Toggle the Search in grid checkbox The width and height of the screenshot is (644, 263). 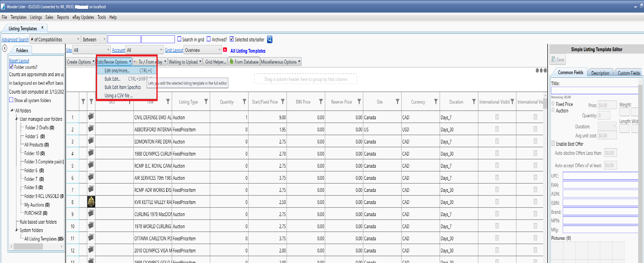tap(179, 39)
